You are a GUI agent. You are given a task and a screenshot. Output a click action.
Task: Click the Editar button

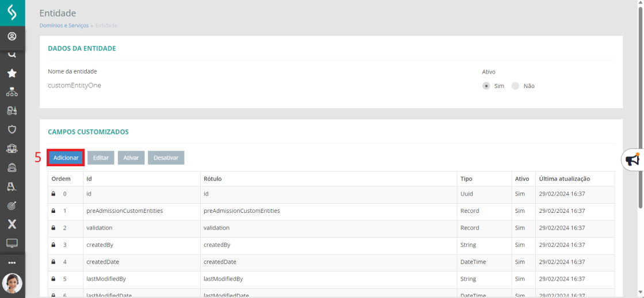coord(101,158)
